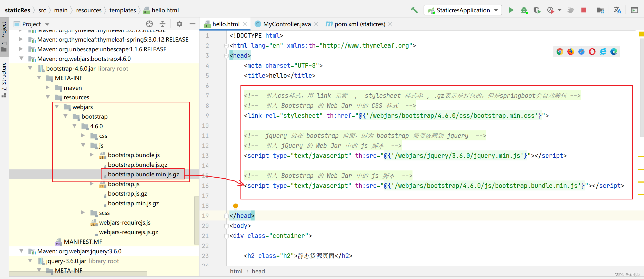
Task: Close the hello.html editor tab
Action: point(245,24)
